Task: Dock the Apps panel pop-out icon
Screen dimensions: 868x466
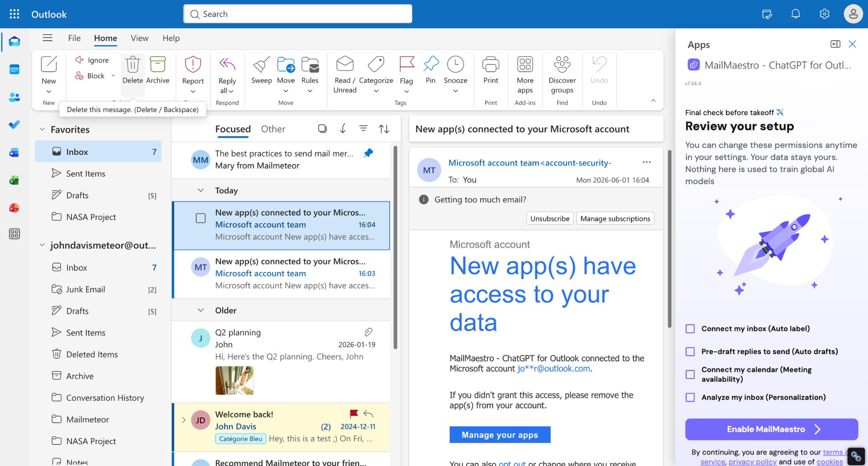Action: coord(835,44)
